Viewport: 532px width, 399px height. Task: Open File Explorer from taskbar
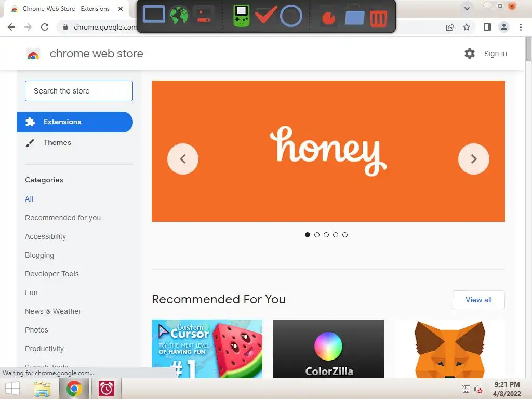tap(42, 389)
